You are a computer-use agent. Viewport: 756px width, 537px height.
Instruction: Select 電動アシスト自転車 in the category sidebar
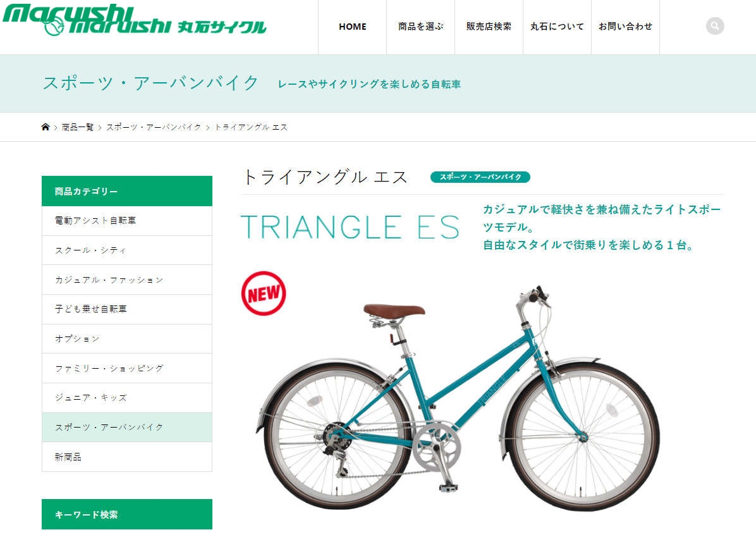point(127,221)
